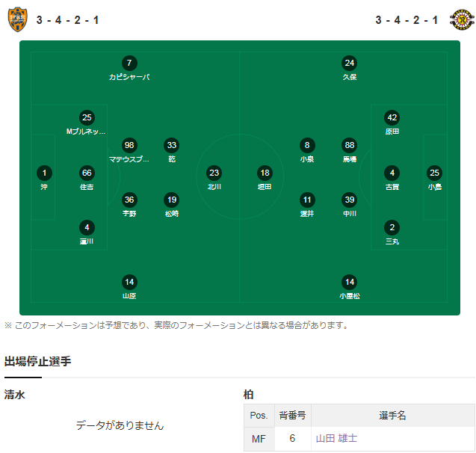Click the Shimizu S-Pulse team crest
The image size is (476, 453).
(18, 20)
